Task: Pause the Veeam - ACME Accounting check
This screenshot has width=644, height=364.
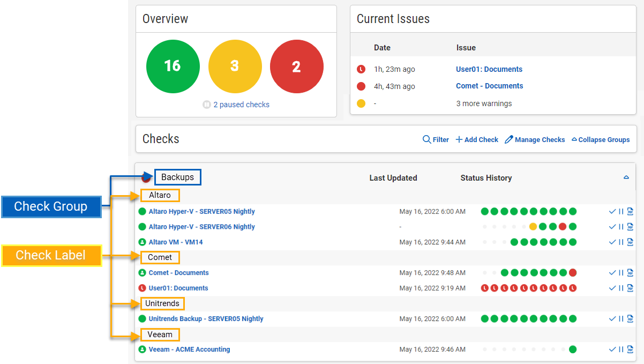Action: click(621, 350)
